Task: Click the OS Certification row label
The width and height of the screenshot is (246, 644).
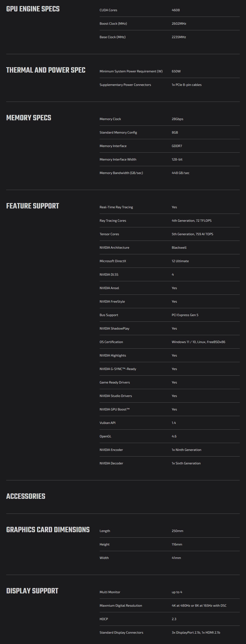Action: [x=111, y=342]
